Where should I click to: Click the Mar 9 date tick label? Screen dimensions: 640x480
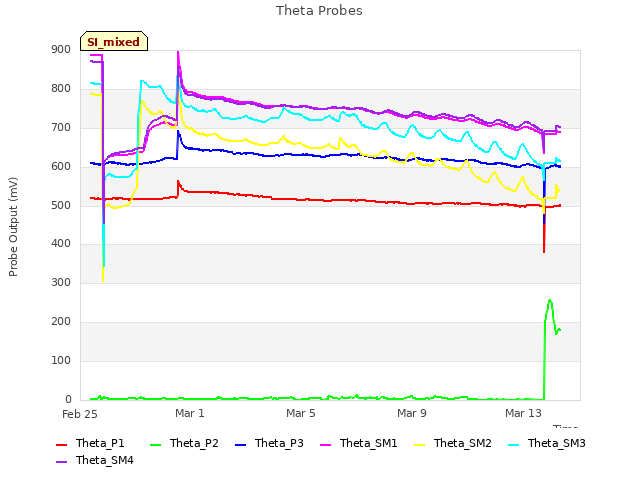click(x=412, y=413)
